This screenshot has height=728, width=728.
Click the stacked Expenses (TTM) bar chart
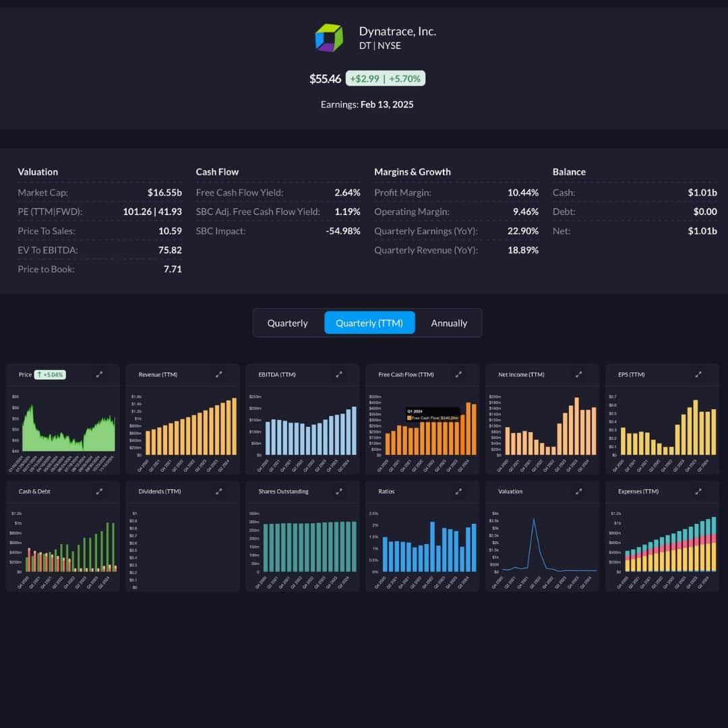[x=671, y=544]
